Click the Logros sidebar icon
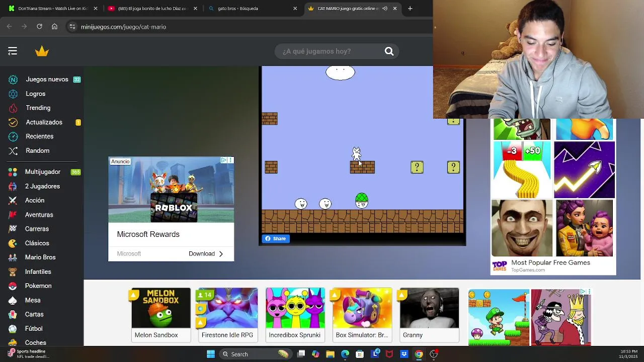 (x=13, y=94)
